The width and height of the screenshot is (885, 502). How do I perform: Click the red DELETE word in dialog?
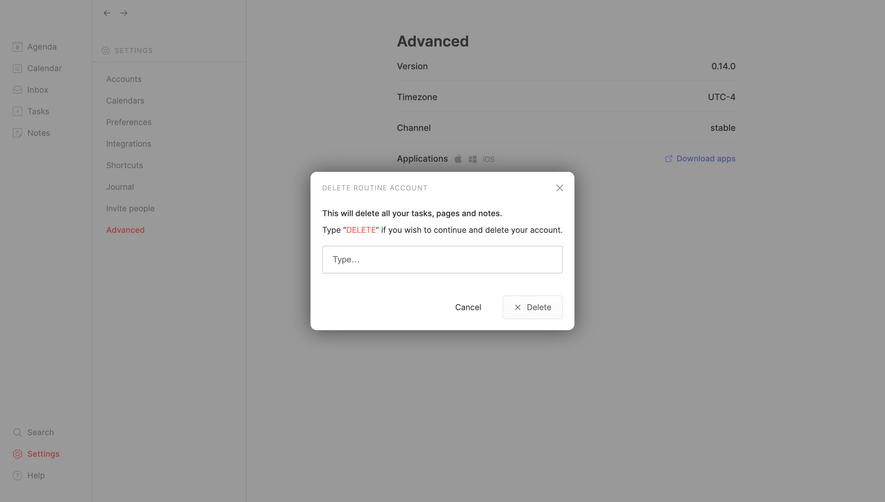click(x=361, y=230)
